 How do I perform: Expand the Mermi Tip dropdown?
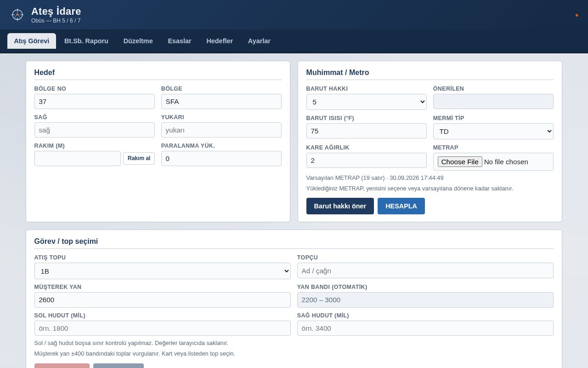(x=493, y=132)
